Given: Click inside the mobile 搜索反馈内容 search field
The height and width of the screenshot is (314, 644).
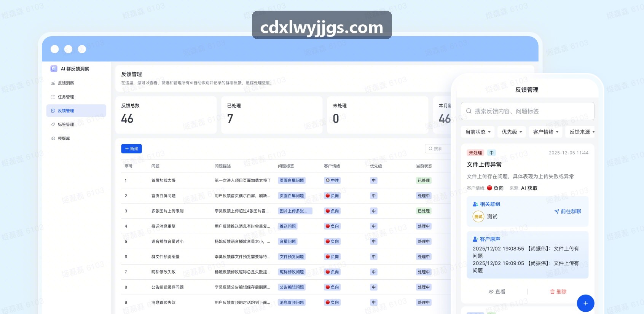Looking at the screenshot, I should 528,111.
